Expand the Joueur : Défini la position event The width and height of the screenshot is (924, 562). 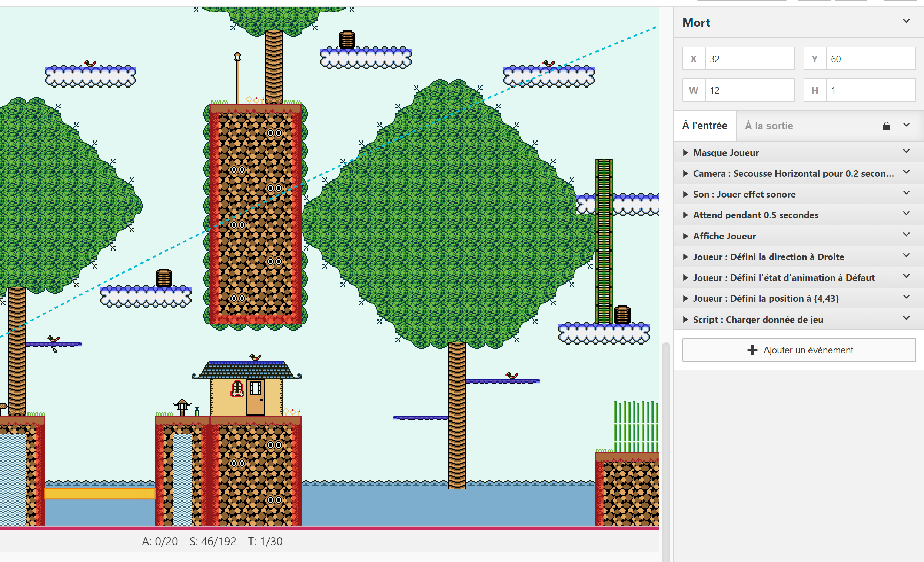click(685, 299)
